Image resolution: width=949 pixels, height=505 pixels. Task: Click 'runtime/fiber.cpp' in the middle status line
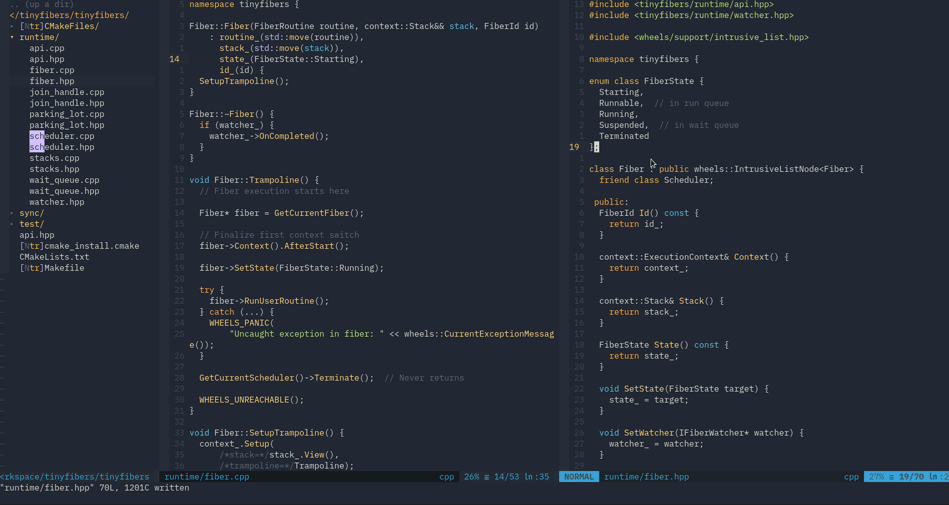pyautogui.click(x=207, y=477)
